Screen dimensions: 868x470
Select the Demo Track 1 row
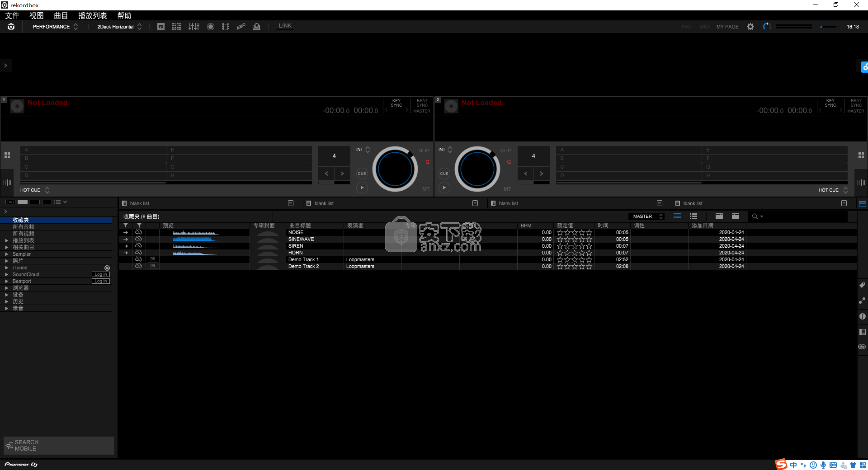coord(488,260)
